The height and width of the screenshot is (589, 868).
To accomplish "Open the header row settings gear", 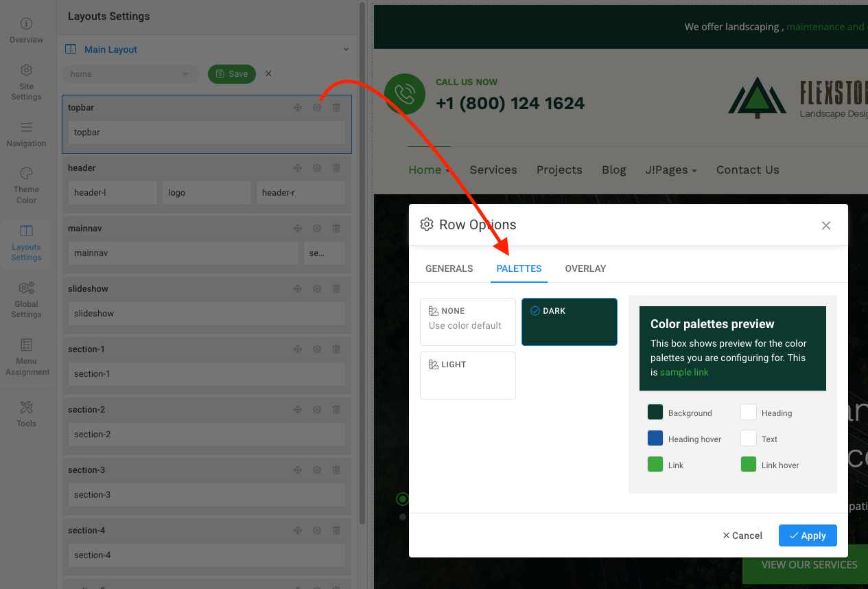I will 317,168.
